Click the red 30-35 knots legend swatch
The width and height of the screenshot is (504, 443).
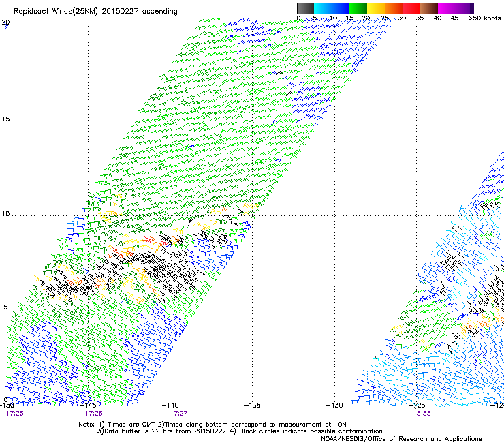pos(411,8)
